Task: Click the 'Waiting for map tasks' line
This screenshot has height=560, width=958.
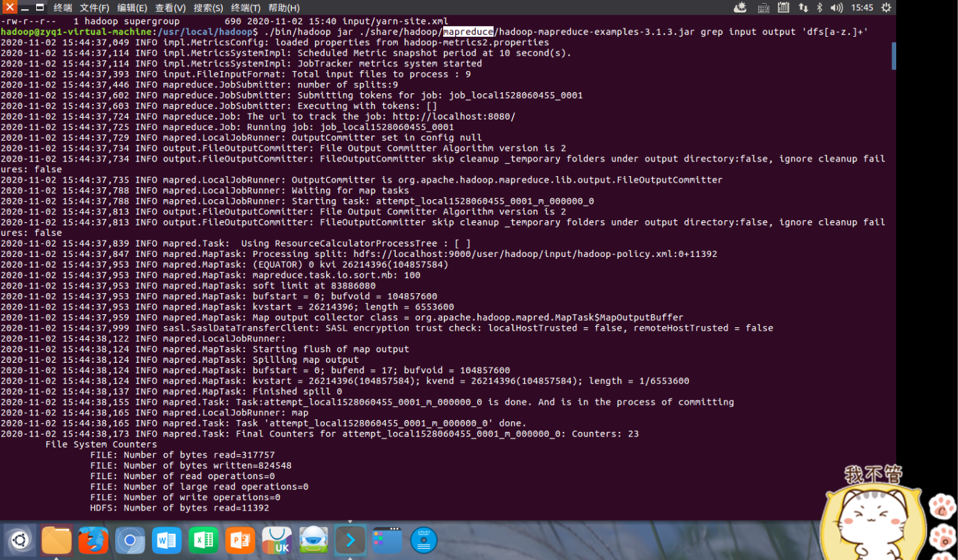Action: click(x=204, y=190)
